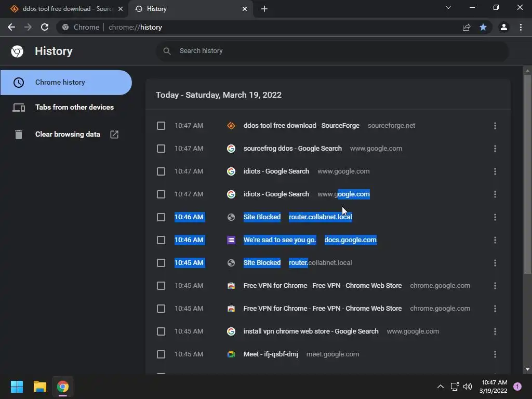
Task: Open the tab search chevron
Action: coord(448,7)
